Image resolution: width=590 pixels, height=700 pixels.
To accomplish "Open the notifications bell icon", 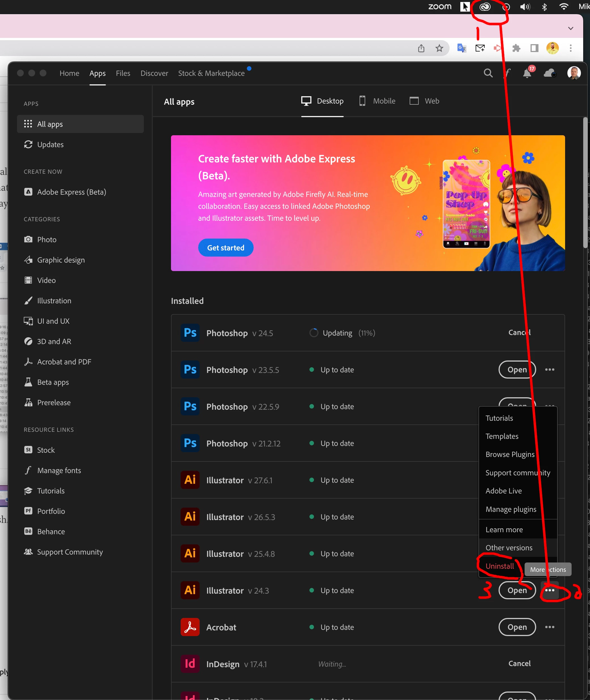I will [x=527, y=73].
